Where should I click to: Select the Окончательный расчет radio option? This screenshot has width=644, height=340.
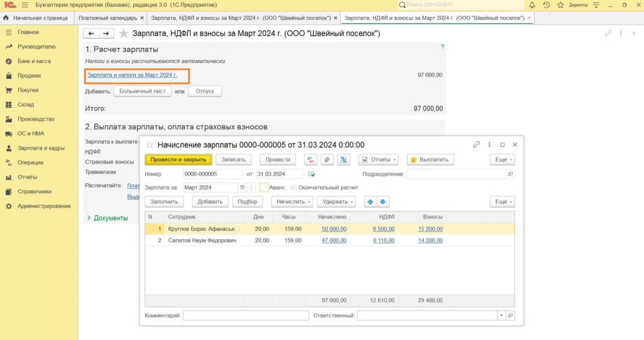coord(294,188)
